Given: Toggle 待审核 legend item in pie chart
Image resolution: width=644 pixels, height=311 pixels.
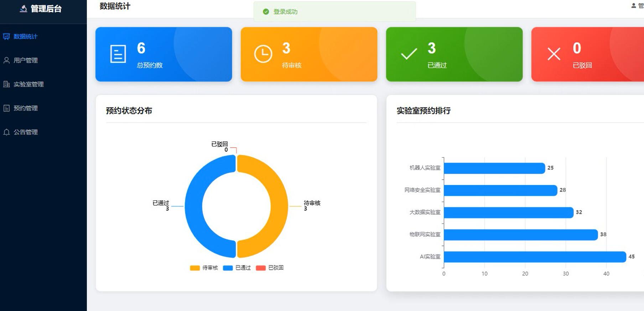Looking at the screenshot, I should tap(204, 268).
